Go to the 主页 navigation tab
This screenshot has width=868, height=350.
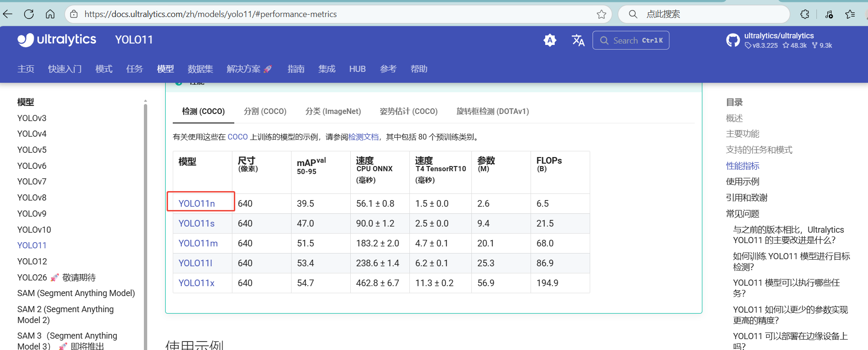(26, 69)
